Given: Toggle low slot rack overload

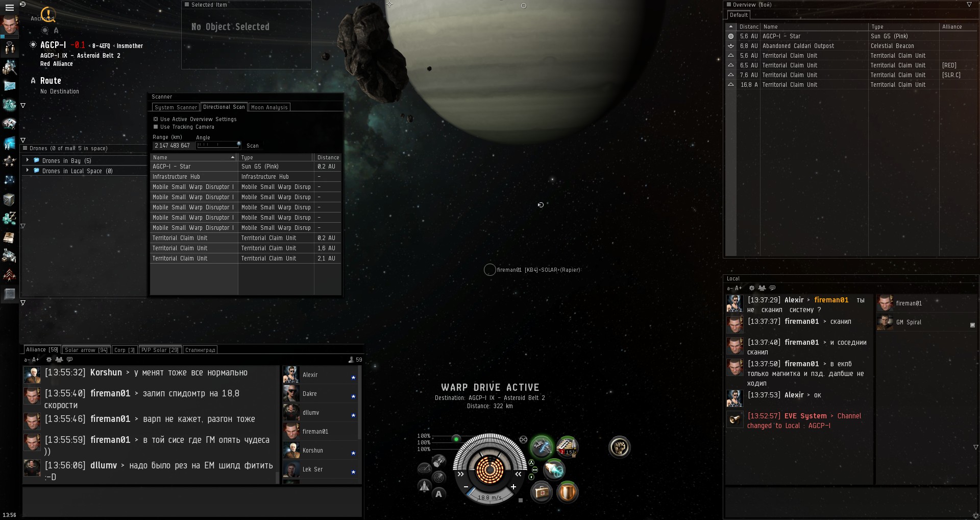Looking at the screenshot, I should (x=531, y=477).
